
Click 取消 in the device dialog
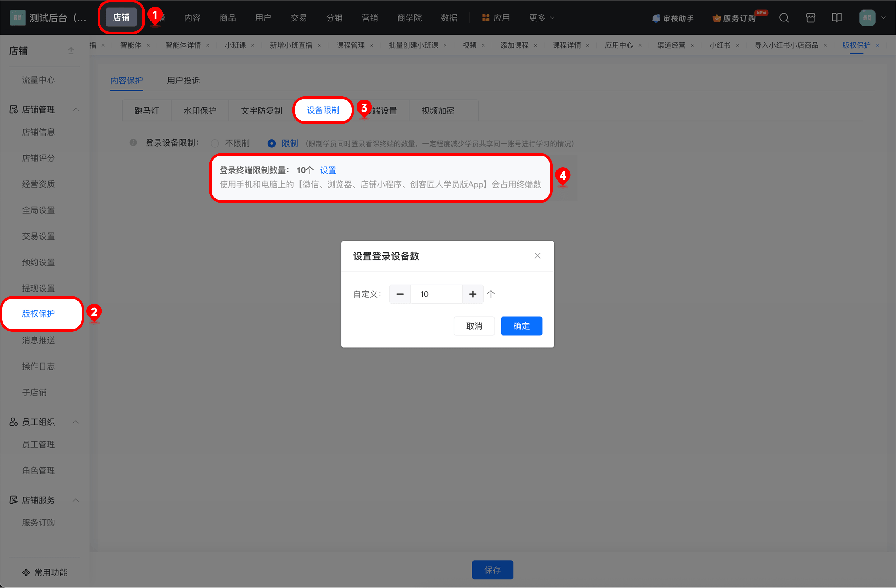pyautogui.click(x=474, y=326)
